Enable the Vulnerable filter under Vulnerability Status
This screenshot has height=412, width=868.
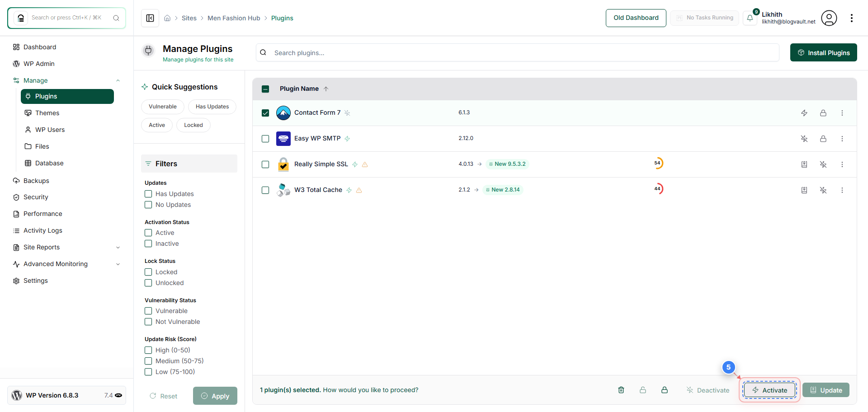148,311
